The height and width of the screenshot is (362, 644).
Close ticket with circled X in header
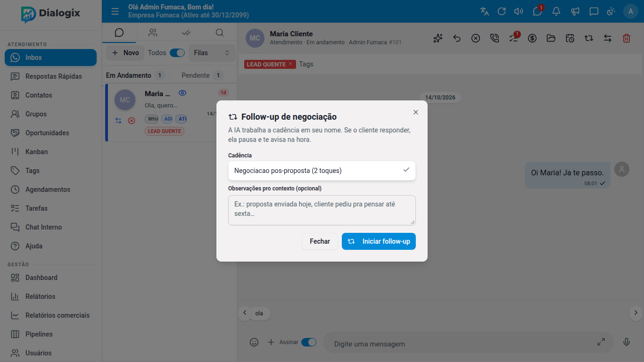[x=476, y=38]
